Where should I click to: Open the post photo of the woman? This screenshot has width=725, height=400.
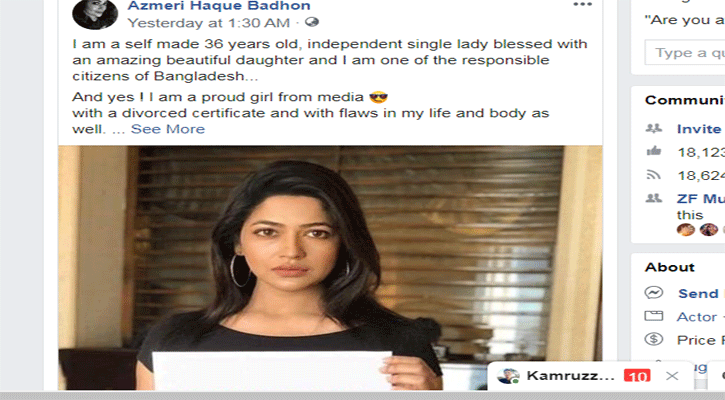(330, 268)
